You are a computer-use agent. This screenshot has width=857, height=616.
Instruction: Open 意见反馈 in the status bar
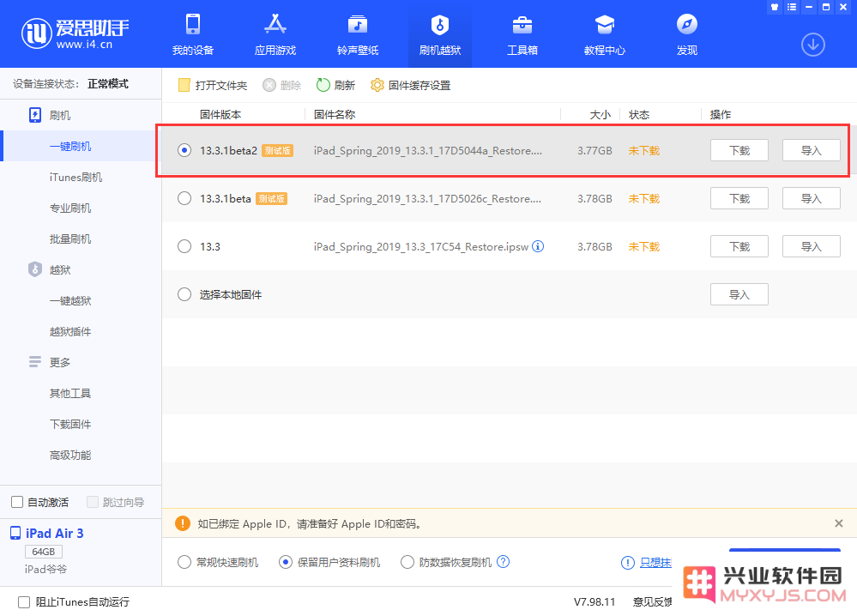pyautogui.click(x=652, y=602)
